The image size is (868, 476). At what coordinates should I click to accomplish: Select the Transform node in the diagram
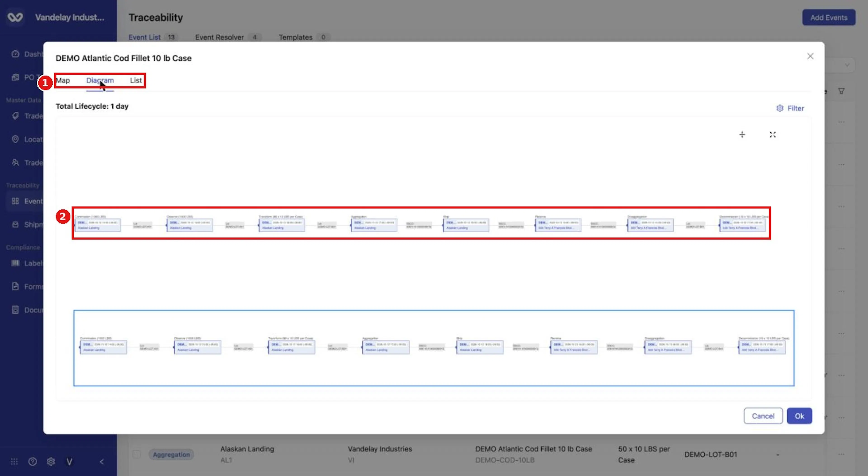click(282, 225)
